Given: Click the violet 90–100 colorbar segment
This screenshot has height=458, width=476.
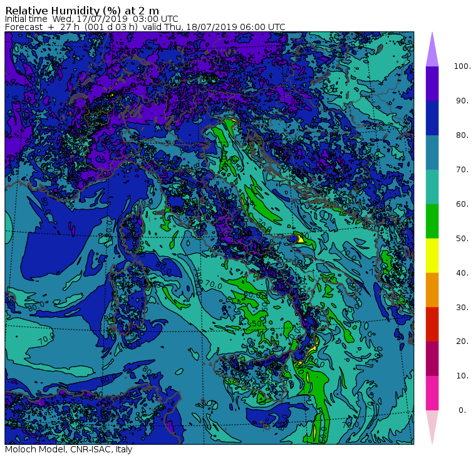Looking at the screenshot, I should pyautogui.click(x=432, y=83).
